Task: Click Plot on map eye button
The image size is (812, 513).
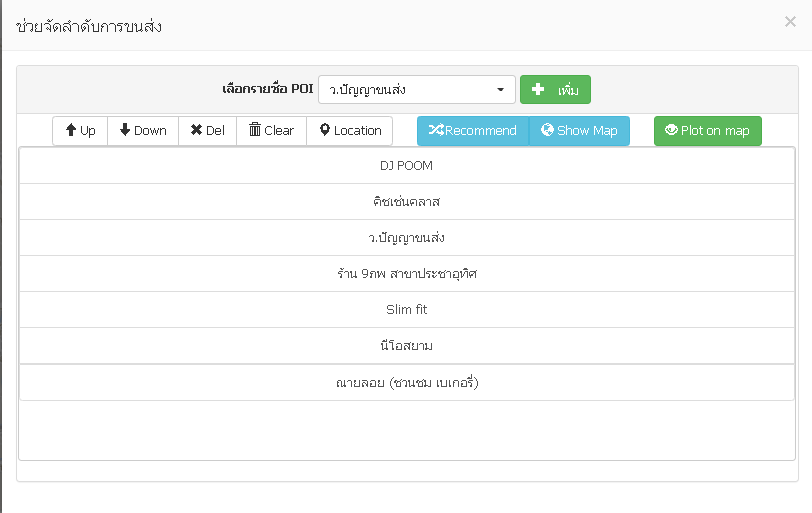Action: (707, 130)
